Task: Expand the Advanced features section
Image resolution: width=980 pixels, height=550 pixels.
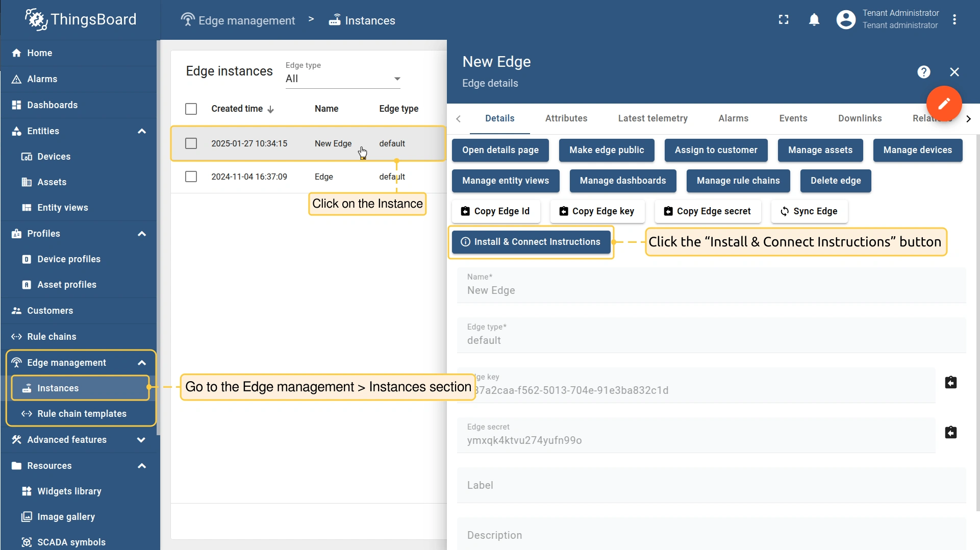Action: [x=142, y=440]
